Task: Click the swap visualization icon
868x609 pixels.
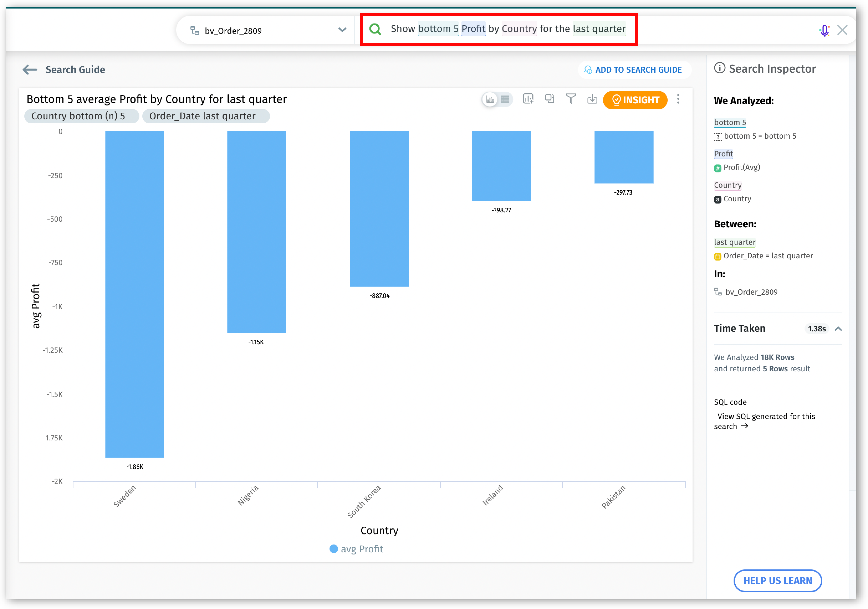Action: (549, 99)
